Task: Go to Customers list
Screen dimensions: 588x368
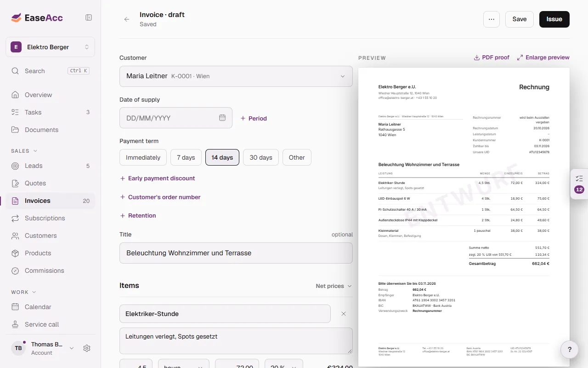Action: point(51,236)
